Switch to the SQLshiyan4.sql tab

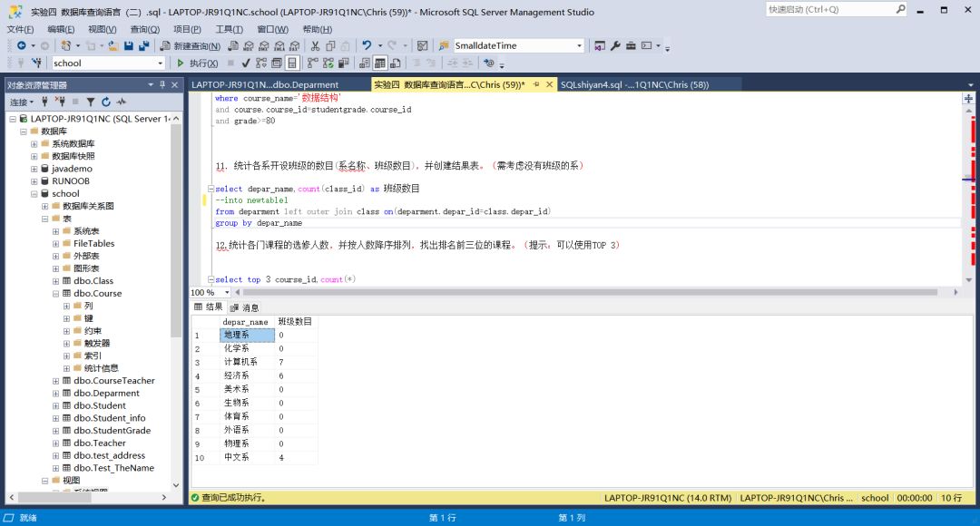(634, 84)
